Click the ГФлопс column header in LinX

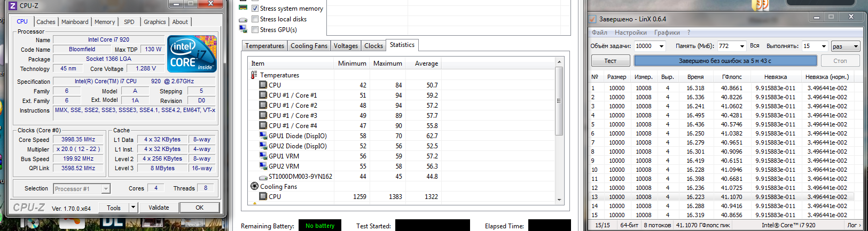tap(732, 77)
